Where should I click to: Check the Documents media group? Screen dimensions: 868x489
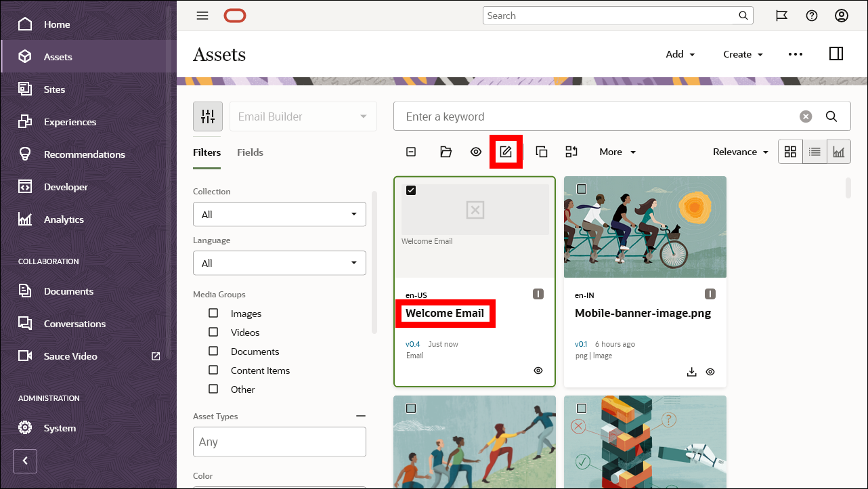coord(213,351)
